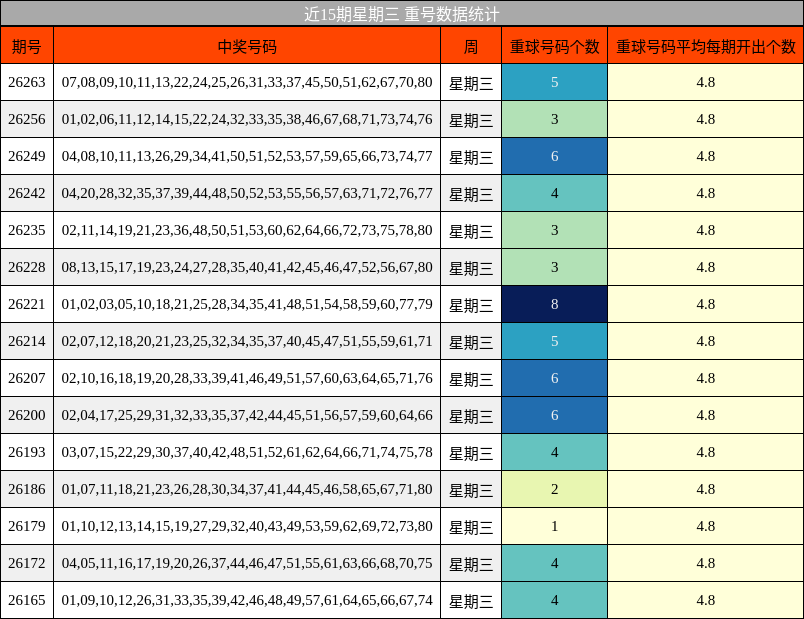Click 星期三 in row 26200
The width and height of the screenshot is (804, 619).
(471, 416)
